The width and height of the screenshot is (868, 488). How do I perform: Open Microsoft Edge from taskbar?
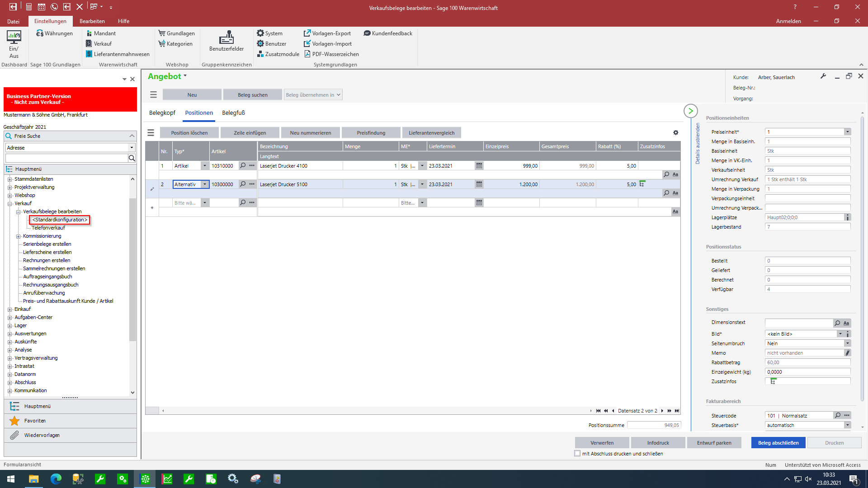[x=56, y=479]
